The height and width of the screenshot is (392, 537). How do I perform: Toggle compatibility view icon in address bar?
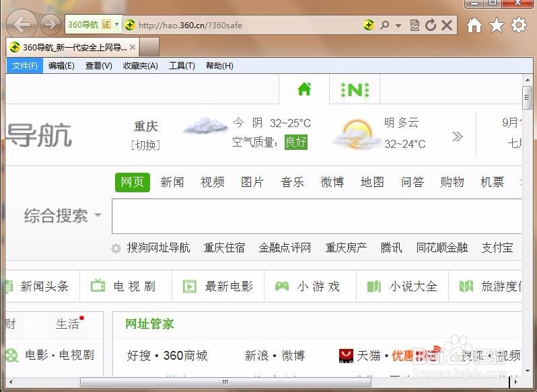click(x=415, y=25)
